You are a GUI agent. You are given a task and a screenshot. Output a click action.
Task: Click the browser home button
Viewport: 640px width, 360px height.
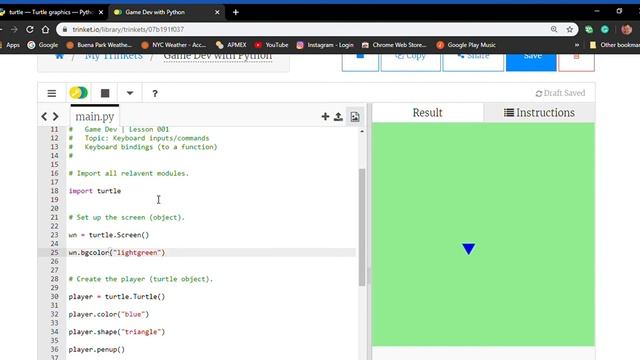45,29
